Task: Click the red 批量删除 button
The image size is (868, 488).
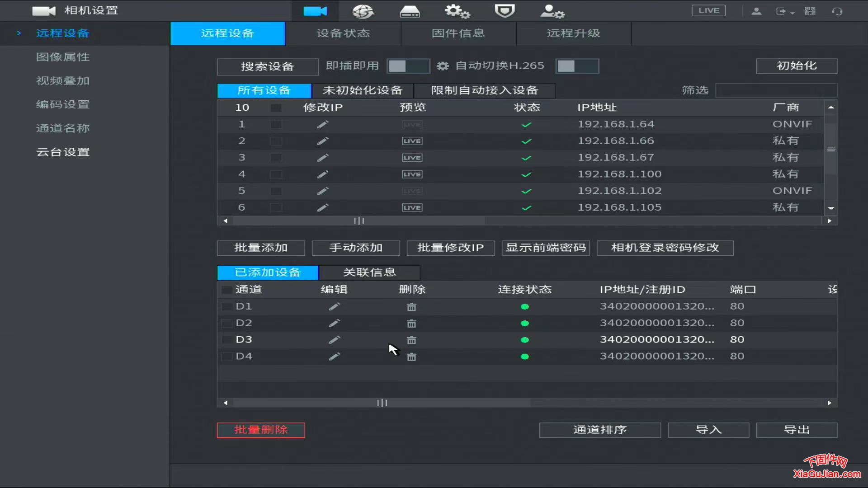Action: point(260,430)
